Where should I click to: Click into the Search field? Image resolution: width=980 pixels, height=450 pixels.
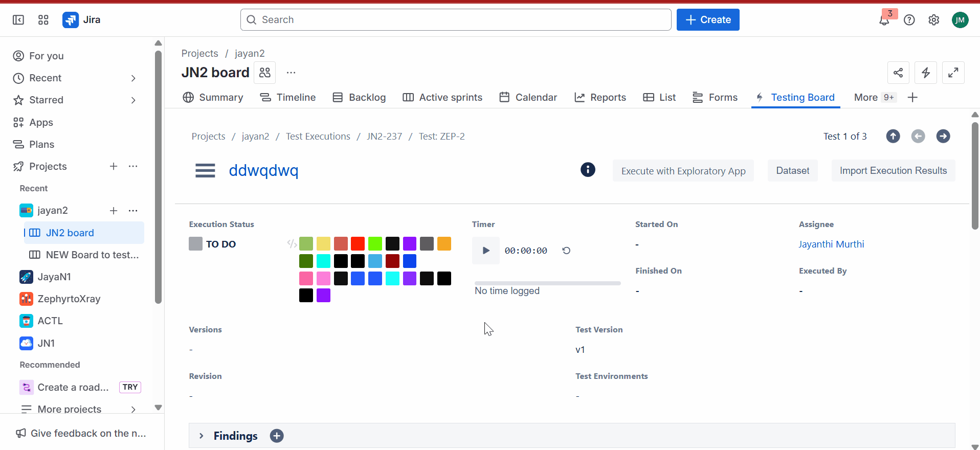455,20
